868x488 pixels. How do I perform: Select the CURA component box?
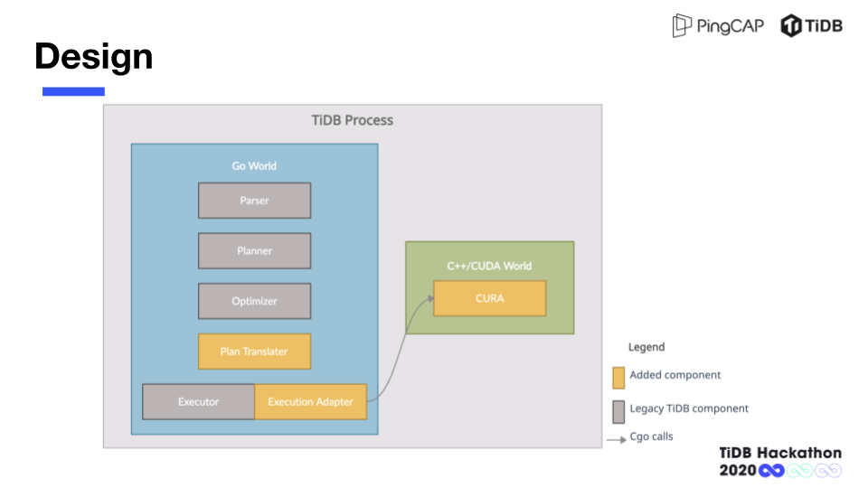click(489, 298)
